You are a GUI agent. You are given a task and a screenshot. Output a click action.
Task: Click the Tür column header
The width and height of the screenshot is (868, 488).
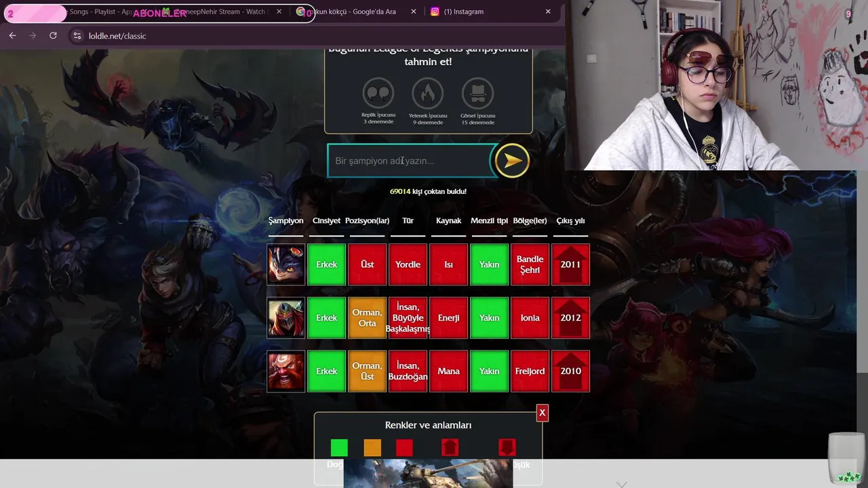(408, 220)
